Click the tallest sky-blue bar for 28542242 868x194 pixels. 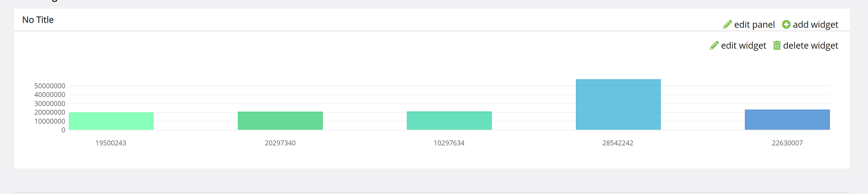618,105
